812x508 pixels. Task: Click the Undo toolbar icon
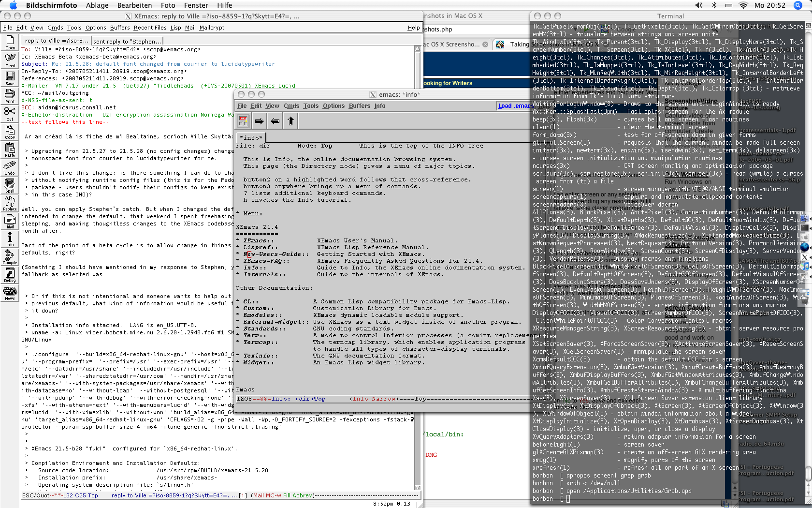[x=10, y=168]
